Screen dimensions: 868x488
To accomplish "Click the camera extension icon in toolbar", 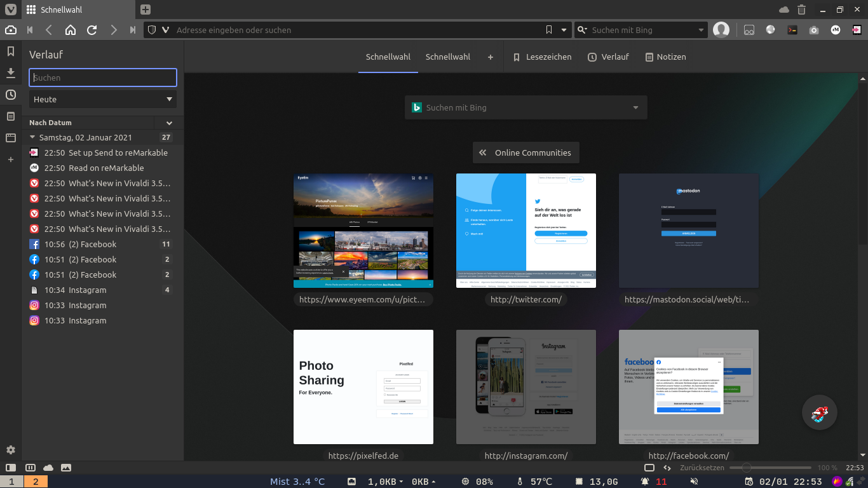I will (814, 30).
